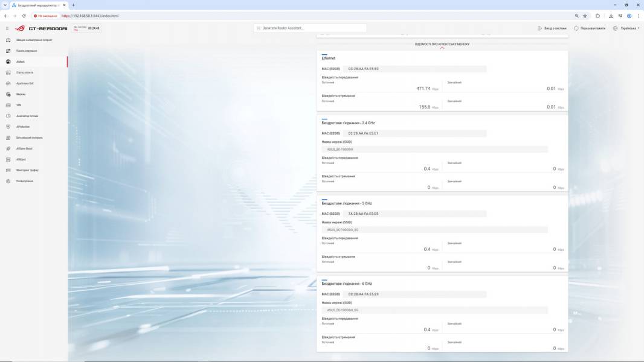The width and height of the screenshot is (644, 362).
Task: Open the AiMesh sidebar menu item
Action: (34, 62)
